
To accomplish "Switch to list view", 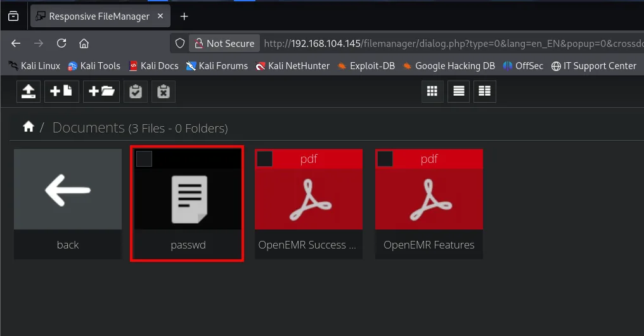I will click(459, 91).
